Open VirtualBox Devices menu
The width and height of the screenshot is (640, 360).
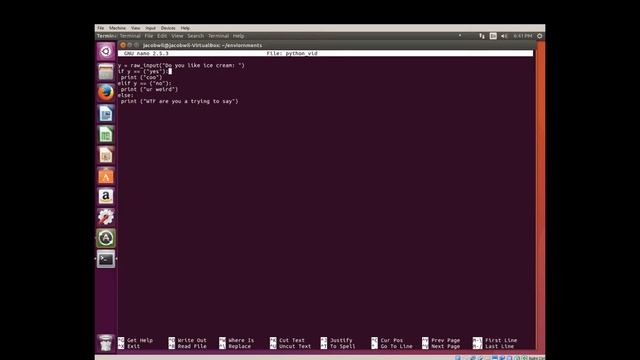coord(168,28)
